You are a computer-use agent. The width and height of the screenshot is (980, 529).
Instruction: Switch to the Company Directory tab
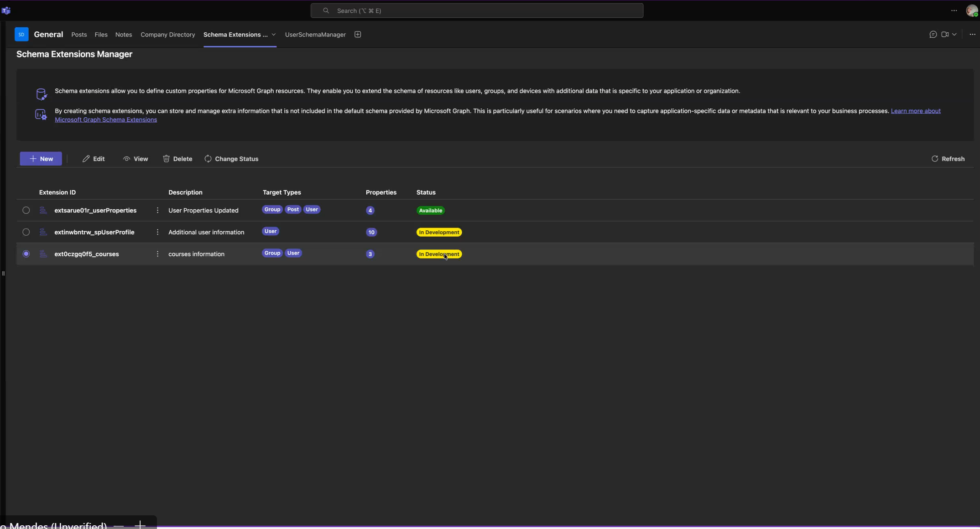click(x=167, y=35)
